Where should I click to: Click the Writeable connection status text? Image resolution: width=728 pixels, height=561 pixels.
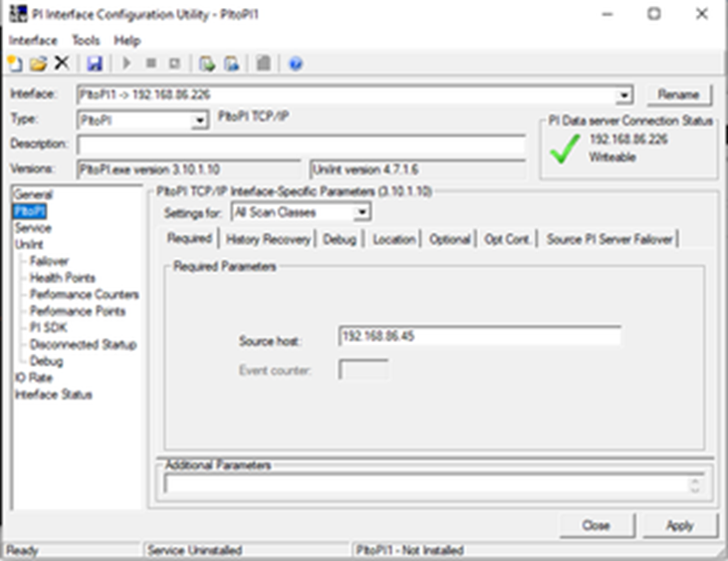612,157
